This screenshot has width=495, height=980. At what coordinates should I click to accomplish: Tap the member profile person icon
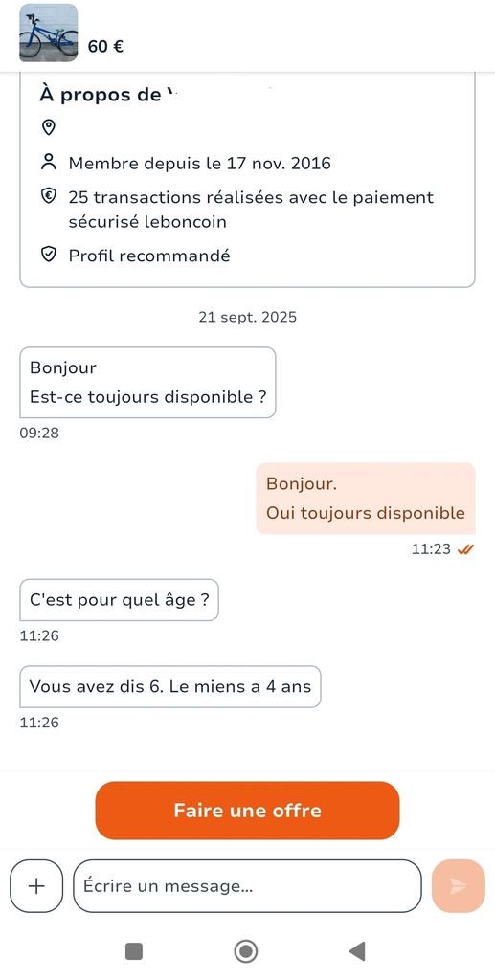(48, 163)
